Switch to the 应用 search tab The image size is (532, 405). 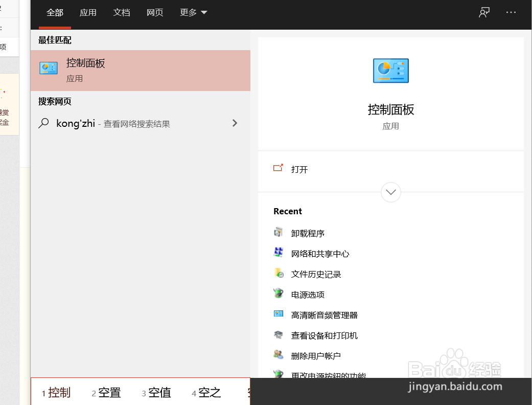point(88,12)
